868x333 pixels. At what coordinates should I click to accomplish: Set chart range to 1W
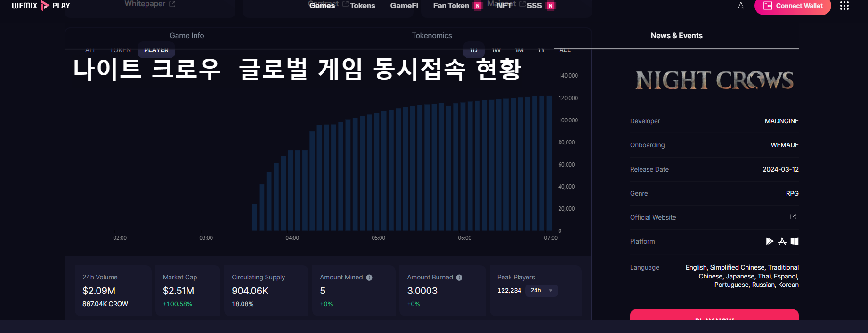pyautogui.click(x=496, y=50)
